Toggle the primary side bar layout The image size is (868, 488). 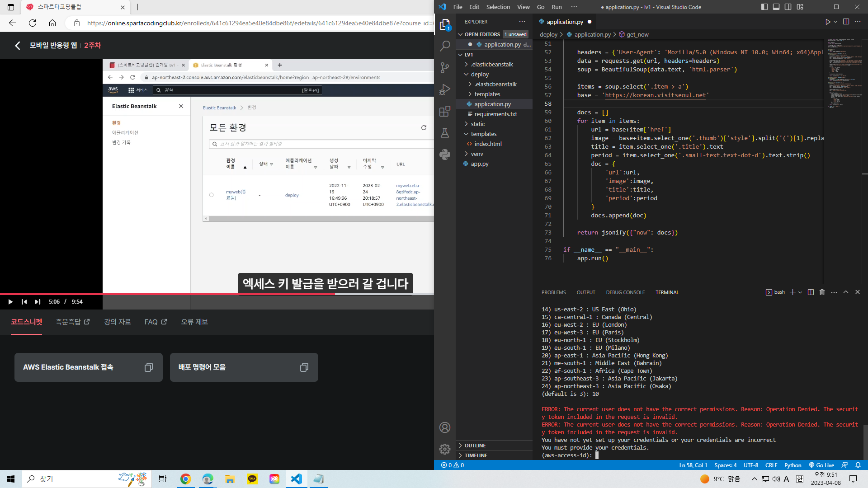(x=764, y=7)
